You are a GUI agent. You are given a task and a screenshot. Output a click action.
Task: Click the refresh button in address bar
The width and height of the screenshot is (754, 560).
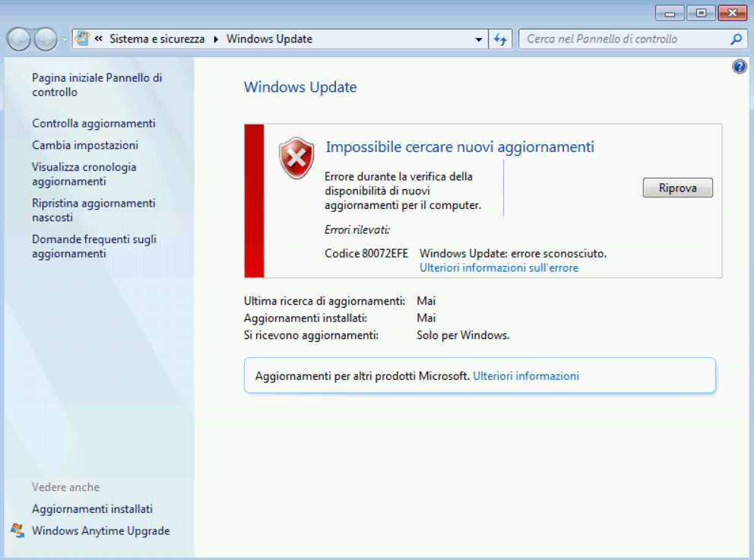point(501,40)
